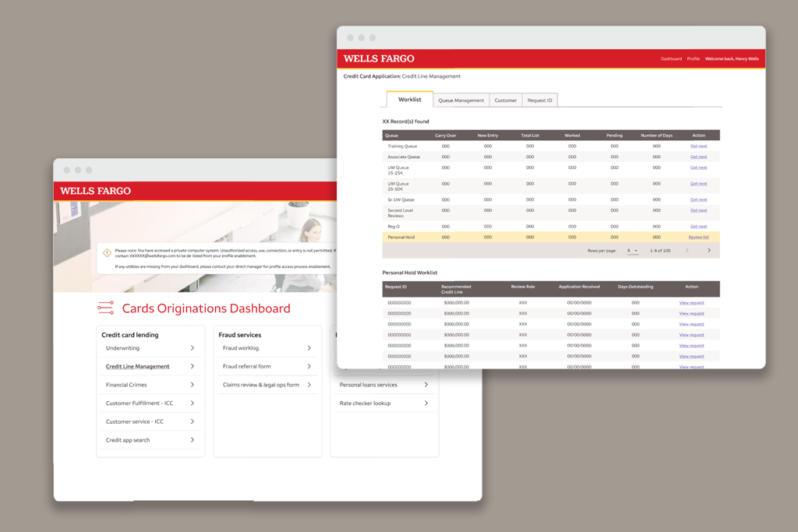Image resolution: width=798 pixels, height=532 pixels.
Task: Go to next page of queue table
Action: click(708, 251)
